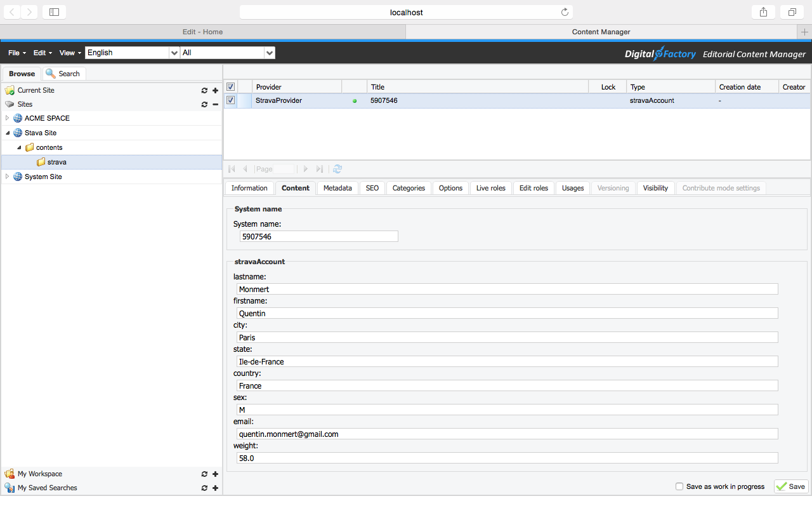Click the Save button
Image resolution: width=812 pixels, height=508 pixels.
[791, 486]
